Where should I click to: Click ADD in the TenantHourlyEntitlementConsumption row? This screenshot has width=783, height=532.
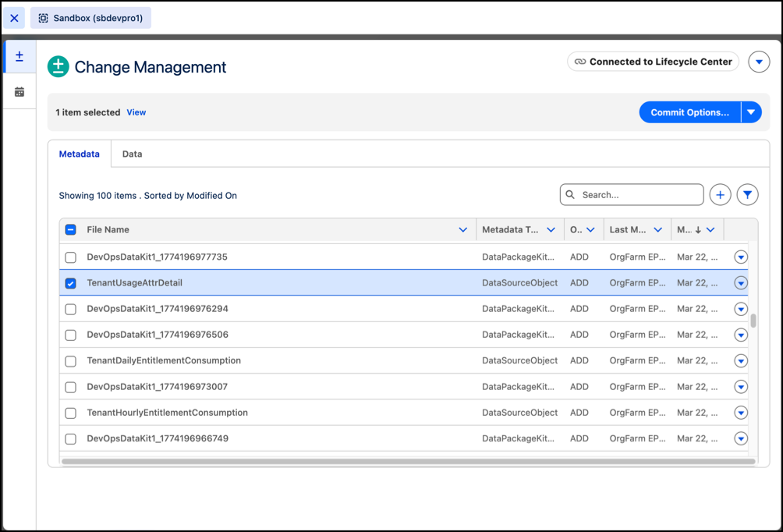coord(579,413)
